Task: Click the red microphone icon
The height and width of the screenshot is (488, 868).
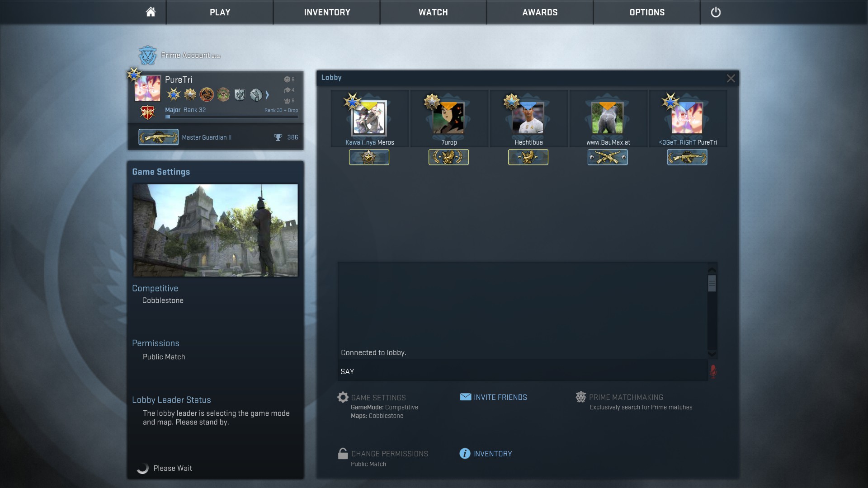Action: pyautogui.click(x=713, y=371)
